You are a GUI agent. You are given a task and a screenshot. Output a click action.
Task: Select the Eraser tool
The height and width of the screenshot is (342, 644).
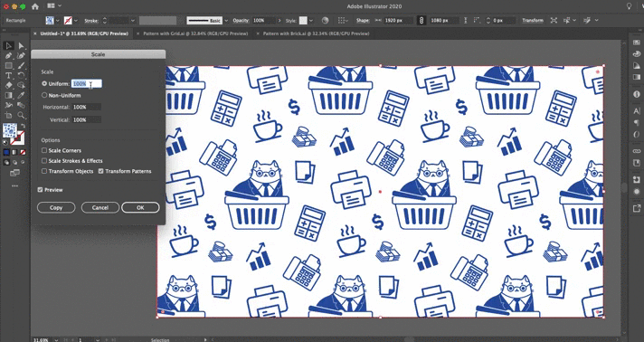tap(9, 85)
